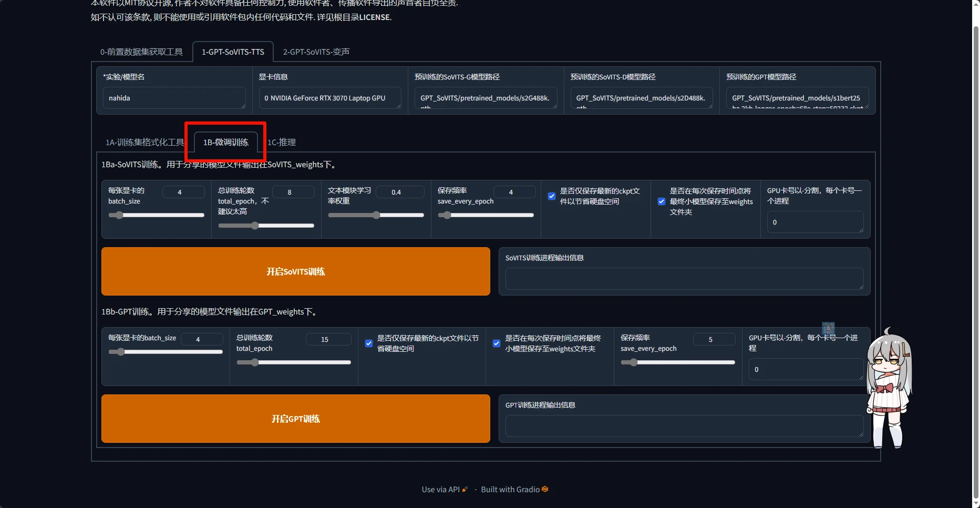Focus the 实验/模型名 field containing nahida
This screenshot has width=980, height=508.
(174, 98)
